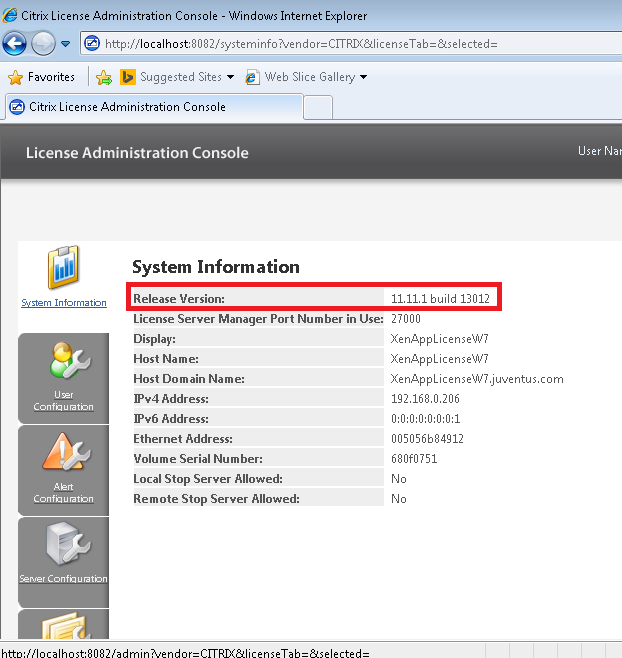622x658 pixels.
Task: Open the System Information link
Action: [x=64, y=303]
